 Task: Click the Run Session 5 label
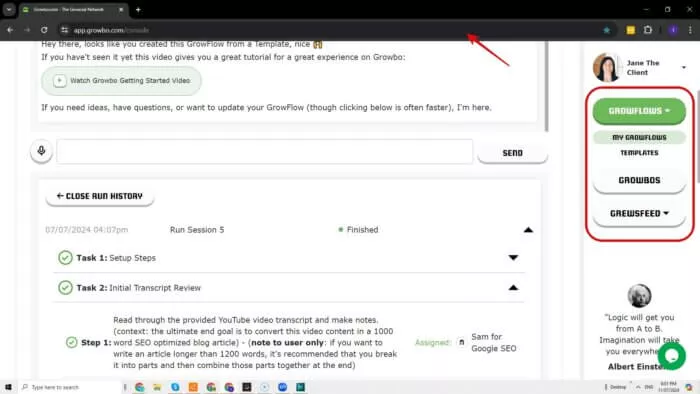197,230
